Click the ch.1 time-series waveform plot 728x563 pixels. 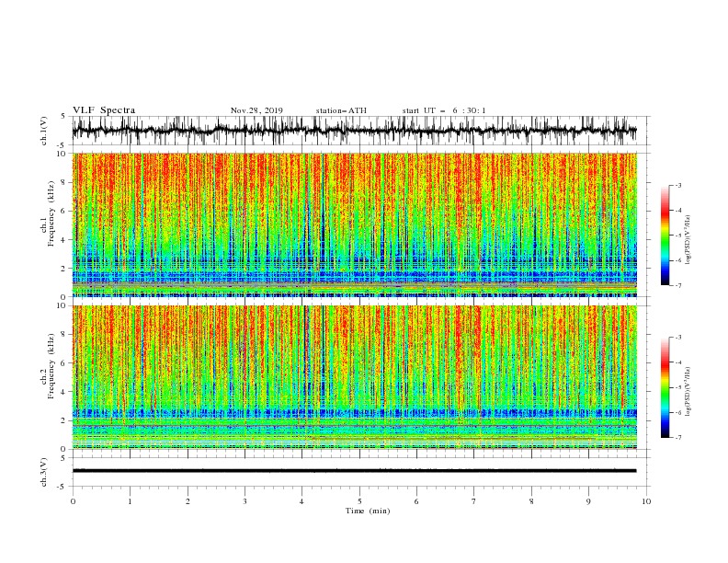[x=354, y=131]
